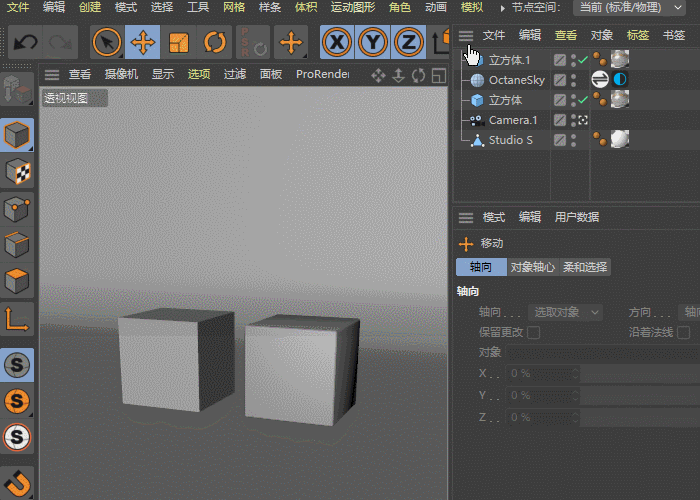
Task: Open the 文件 menu in main menu bar
Action: pos(18,7)
